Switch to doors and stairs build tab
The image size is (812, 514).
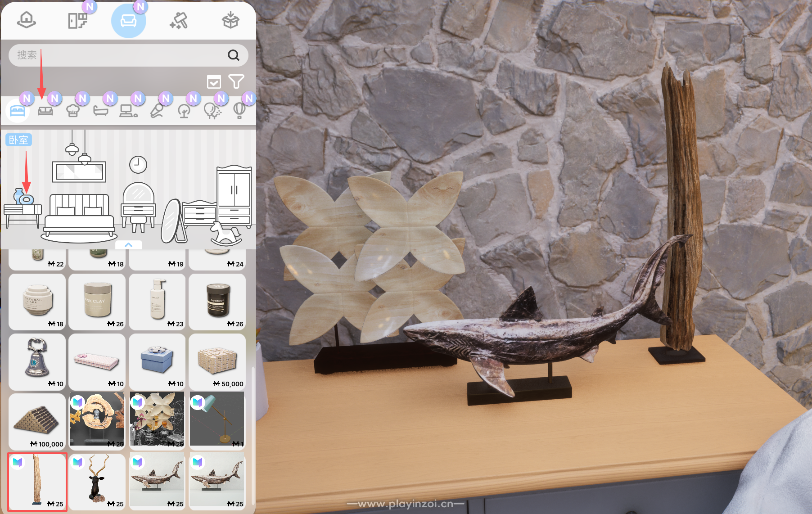(x=77, y=20)
